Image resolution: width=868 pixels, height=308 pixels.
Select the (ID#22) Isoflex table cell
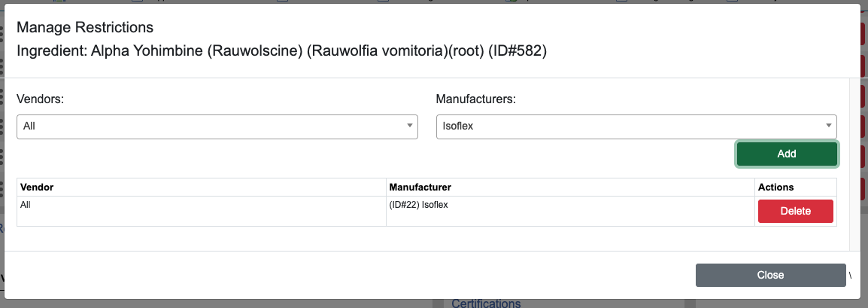click(419, 204)
